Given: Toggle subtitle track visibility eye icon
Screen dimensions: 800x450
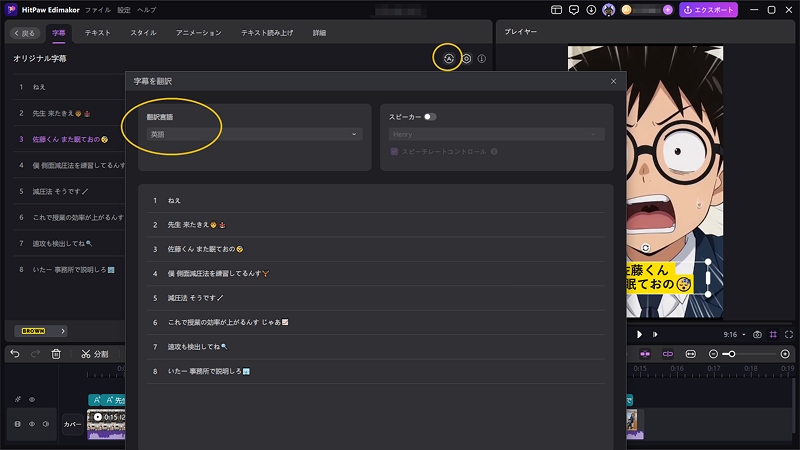Looking at the screenshot, I should (x=32, y=399).
